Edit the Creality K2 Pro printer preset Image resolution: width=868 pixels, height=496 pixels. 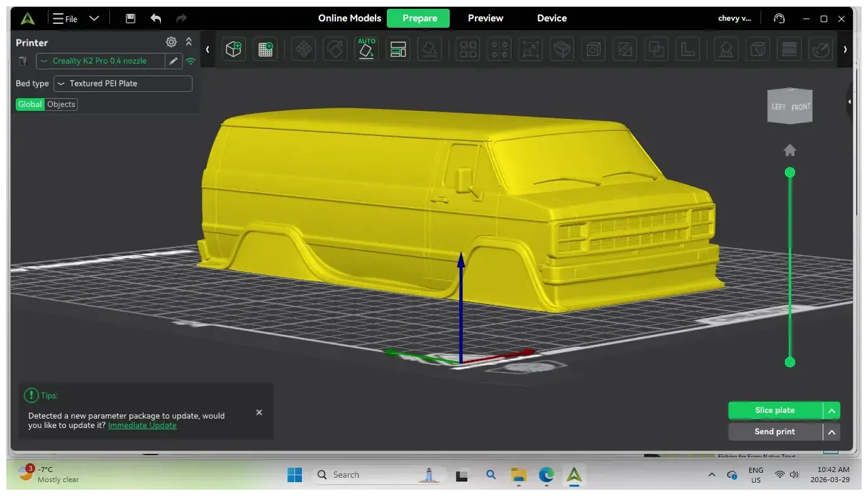[173, 61]
